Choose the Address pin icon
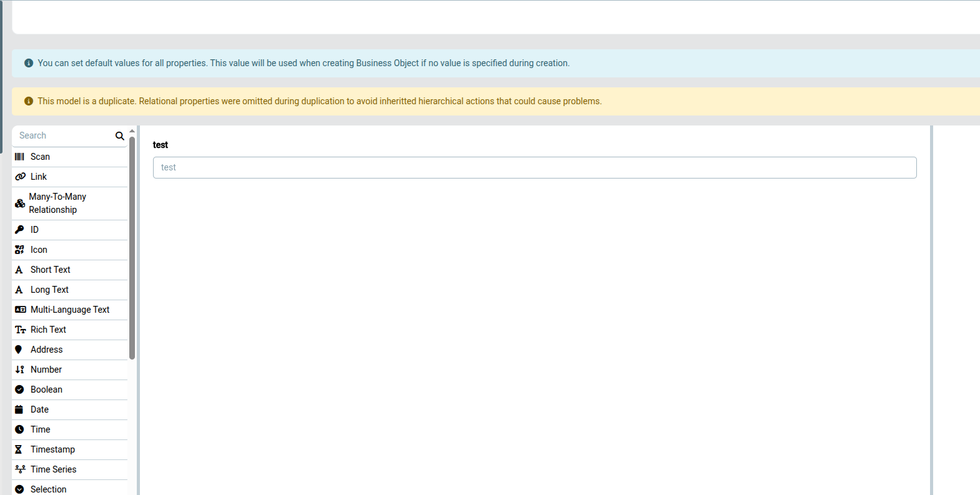 tap(19, 350)
